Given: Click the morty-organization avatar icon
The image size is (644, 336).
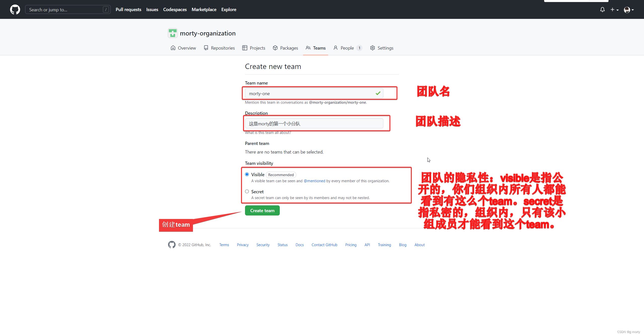Looking at the screenshot, I should [173, 33].
